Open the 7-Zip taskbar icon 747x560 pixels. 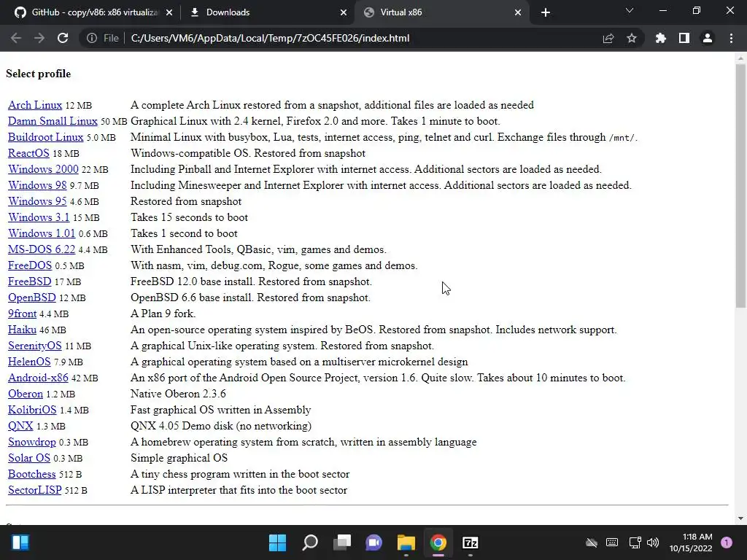[x=471, y=542]
